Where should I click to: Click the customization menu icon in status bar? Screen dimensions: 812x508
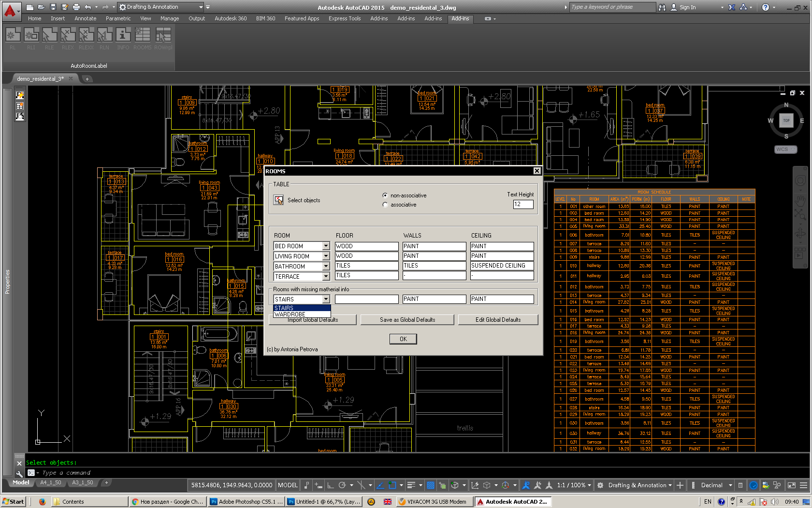coord(803,485)
